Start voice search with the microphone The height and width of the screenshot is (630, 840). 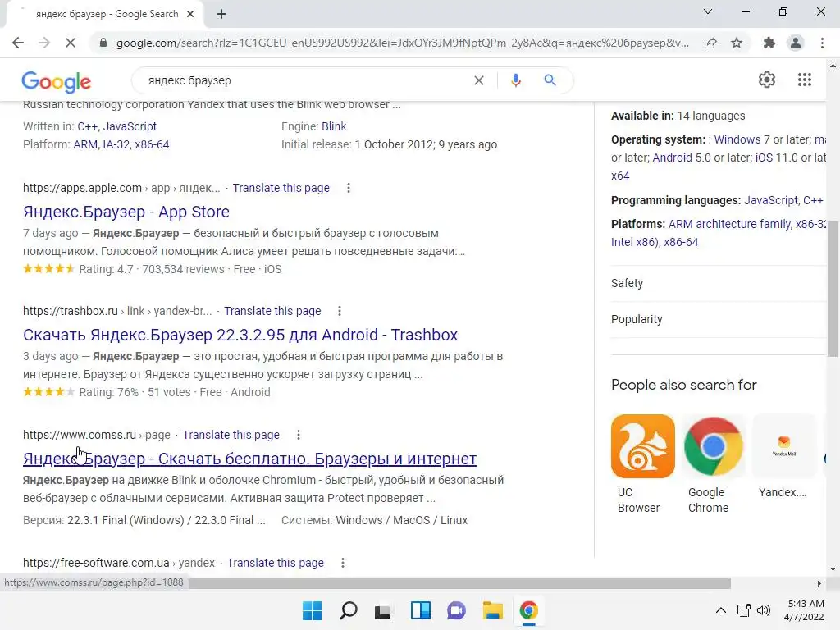[x=515, y=80]
